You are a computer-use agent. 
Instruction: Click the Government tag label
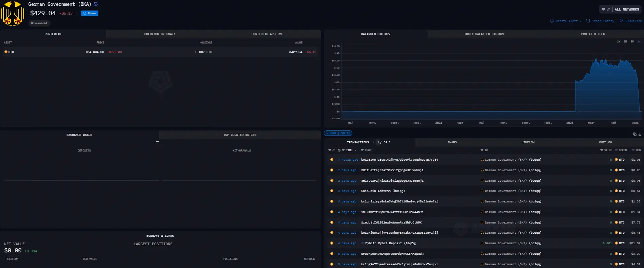tap(39, 23)
